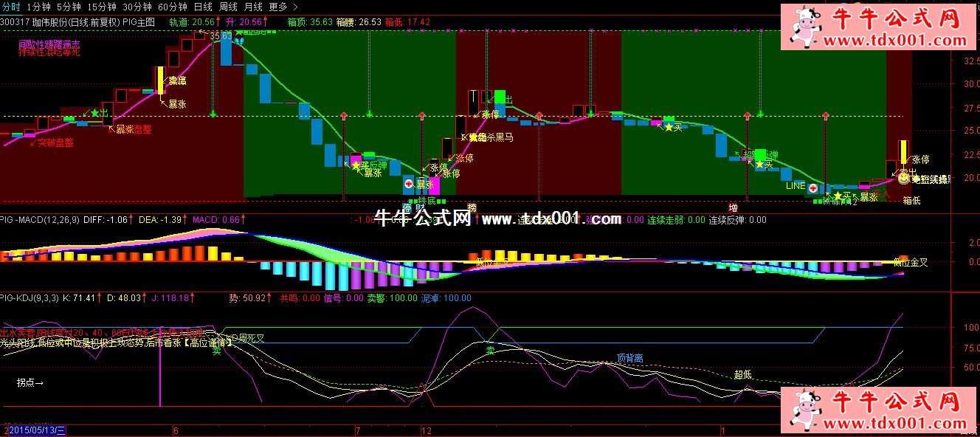Select the 分时 timeframe tab
The height and width of the screenshot is (437, 980).
click(10, 7)
